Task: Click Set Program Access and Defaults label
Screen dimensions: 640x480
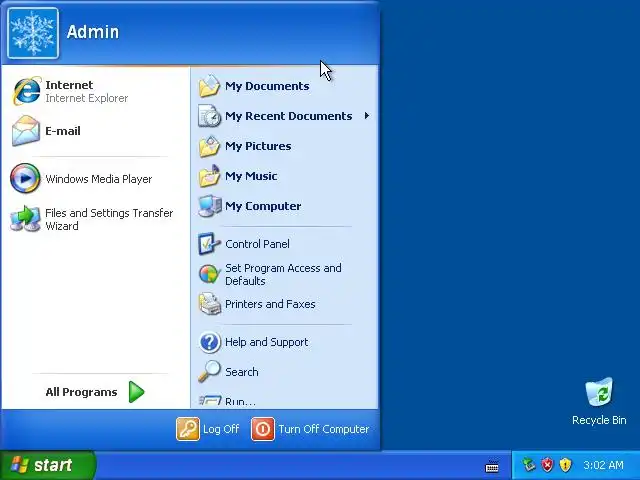Action: click(x=283, y=274)
